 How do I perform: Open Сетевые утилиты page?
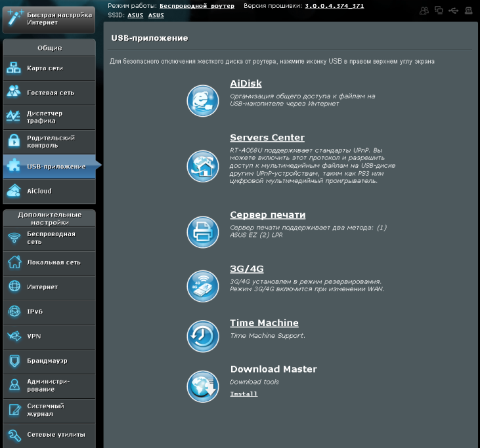[49, 435]
